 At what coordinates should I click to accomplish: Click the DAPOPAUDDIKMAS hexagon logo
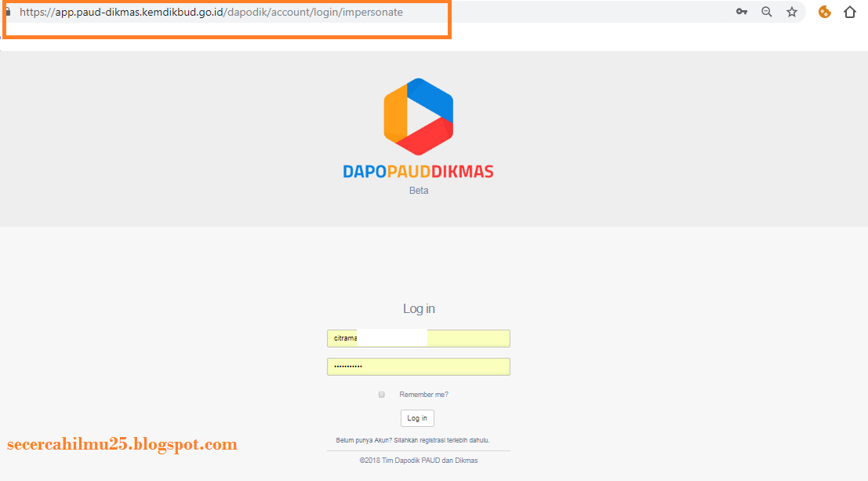click(419, 116)
